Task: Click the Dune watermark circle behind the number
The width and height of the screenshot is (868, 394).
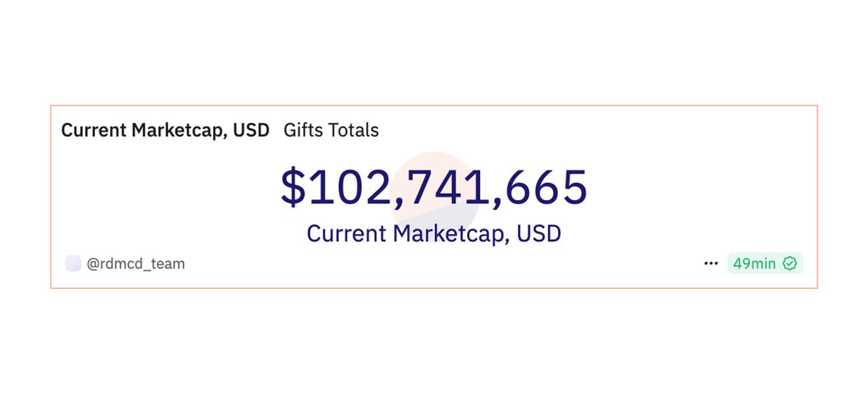Action: point(435,196)
